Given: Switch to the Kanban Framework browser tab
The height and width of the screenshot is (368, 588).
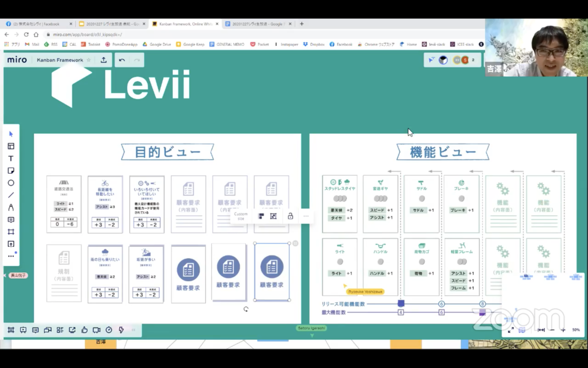Looking at the screenshot, I should (185, 24).
